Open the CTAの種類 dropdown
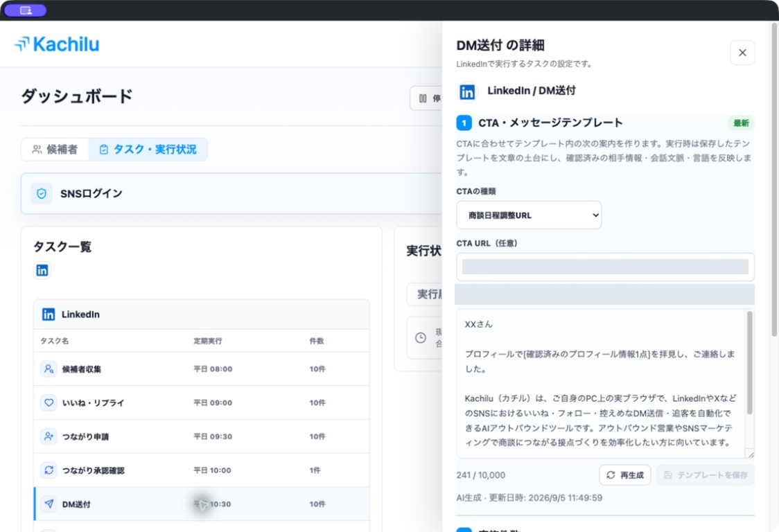Viewport: 779px width, 532px height. (529, 215)
